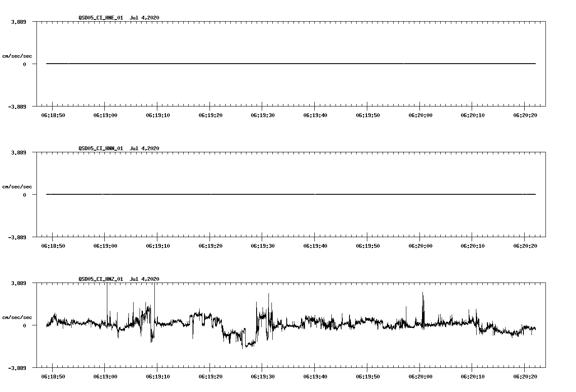Click 06:18:50 label under HNZ plot
Viewport: 576px width, 392px height.
point(53,377)
